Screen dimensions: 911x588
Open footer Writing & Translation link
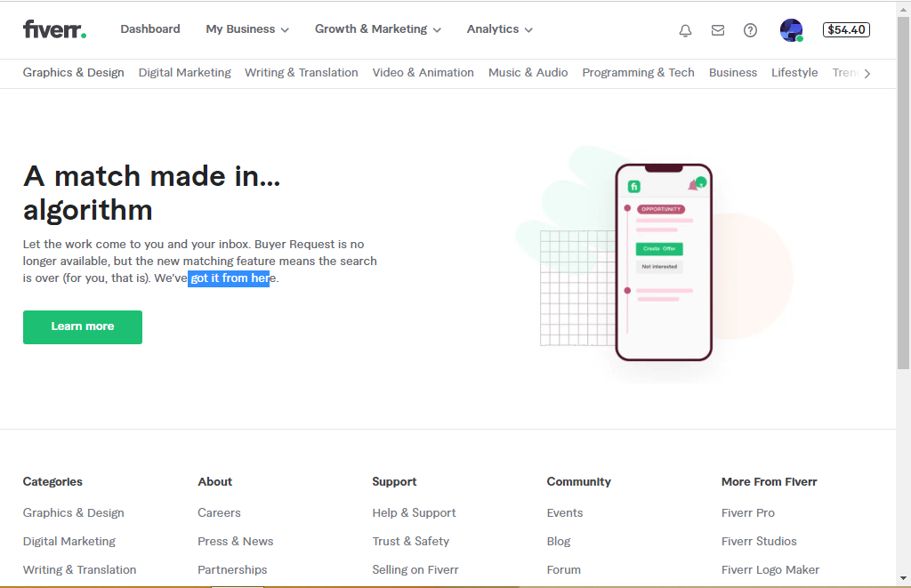[79, 570]
